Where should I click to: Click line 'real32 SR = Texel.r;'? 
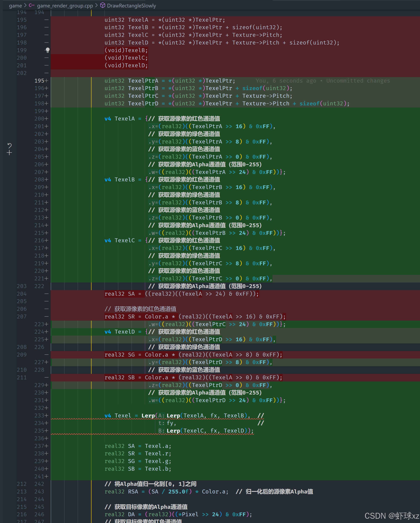[138, 453]
